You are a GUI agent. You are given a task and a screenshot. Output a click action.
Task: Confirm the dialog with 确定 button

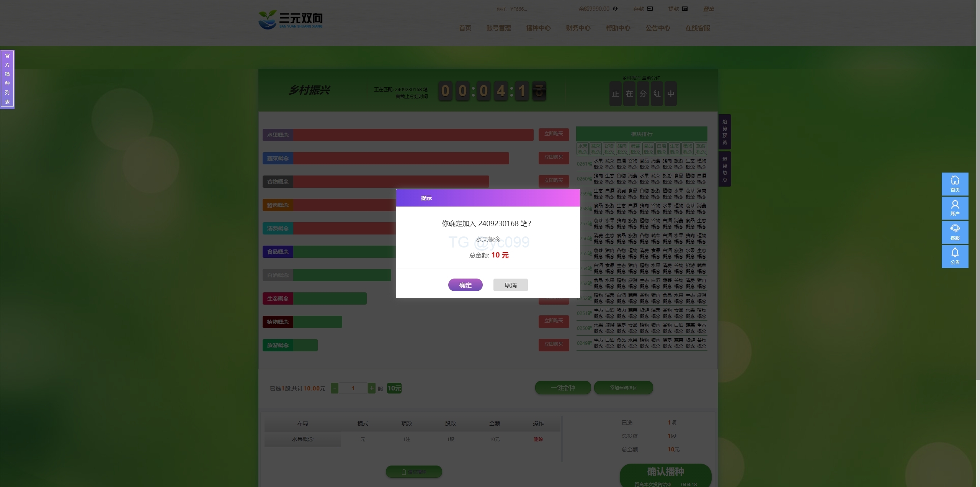click(465, 285)
